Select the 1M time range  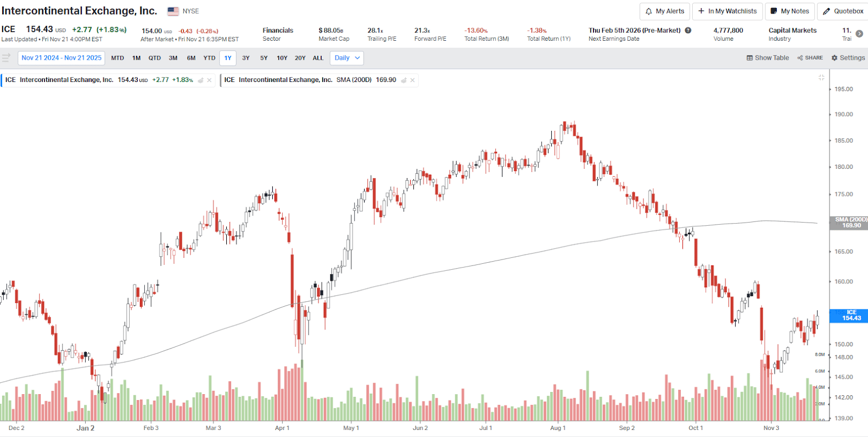[137, 58]
